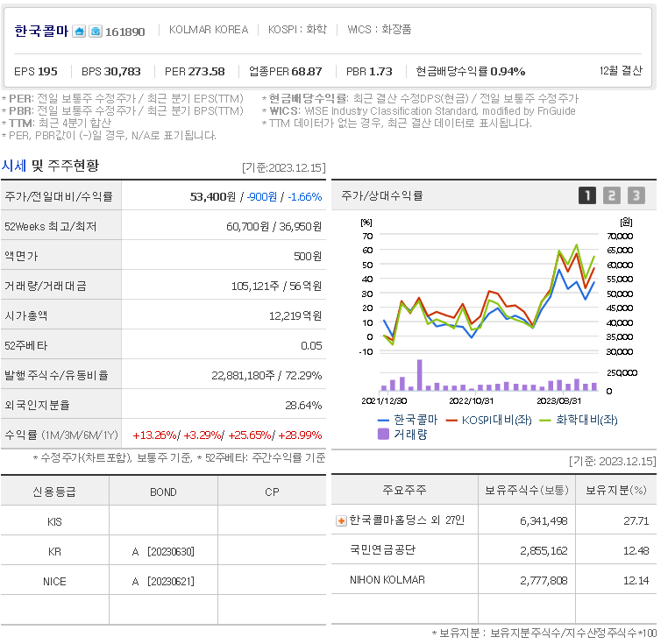Click the NIHON KOLMAR shareholder name
Image resolution: width=668 pixels, height=644 pixels.
click(387, 580)
